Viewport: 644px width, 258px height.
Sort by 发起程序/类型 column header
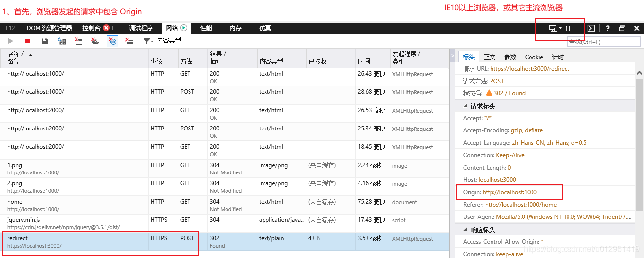pos(419,58)
